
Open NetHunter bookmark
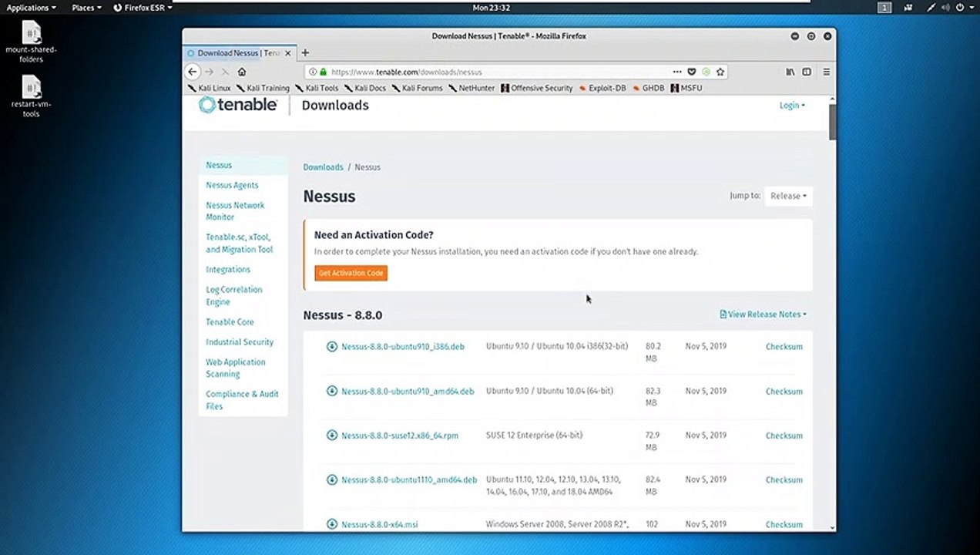(x=472, y=88)
